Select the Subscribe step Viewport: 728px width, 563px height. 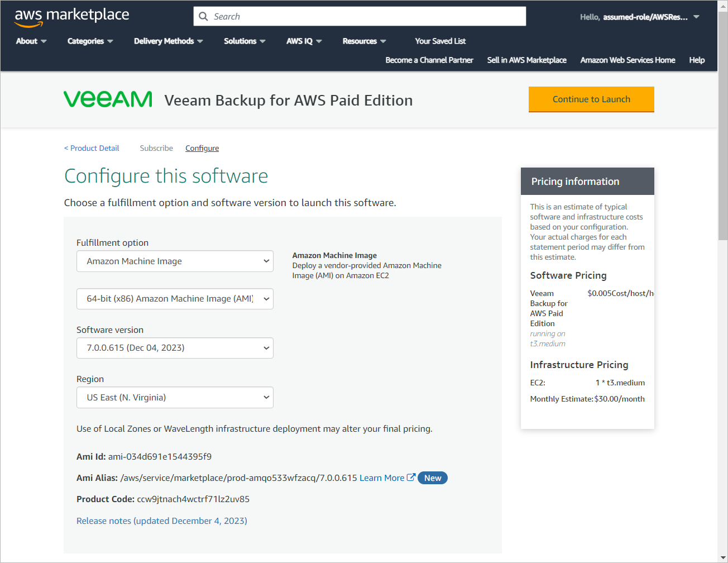coord(156,148)
